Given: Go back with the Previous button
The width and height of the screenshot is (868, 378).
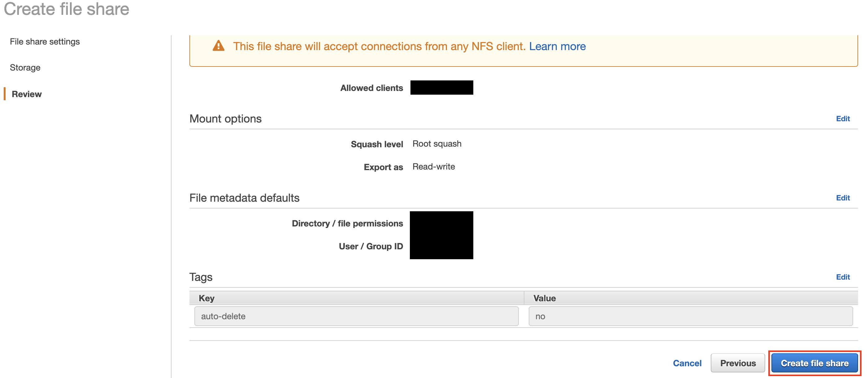Looking at the screenshot, I should [x=738, y=363].
